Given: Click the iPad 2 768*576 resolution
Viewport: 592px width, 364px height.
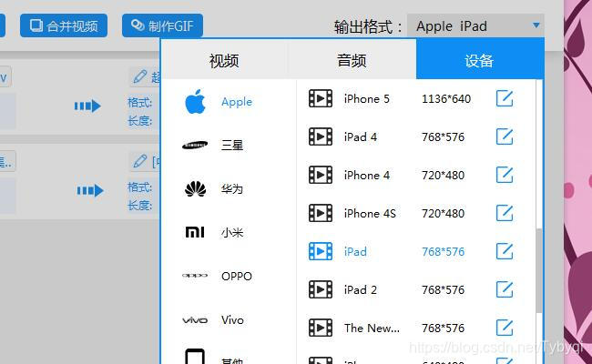Looking at the screenshot, I should point(444,290).
